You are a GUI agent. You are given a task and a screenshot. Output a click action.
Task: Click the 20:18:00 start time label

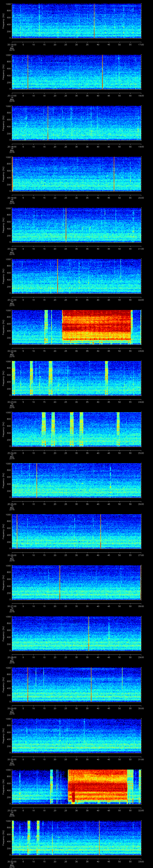12,147
